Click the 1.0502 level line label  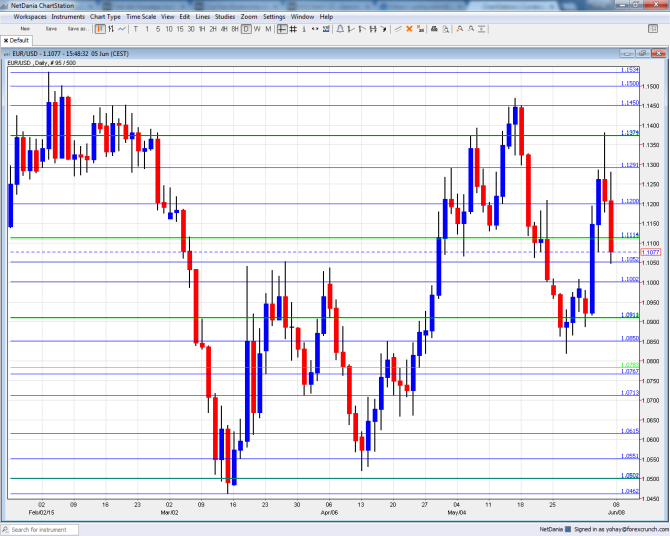(x=630, y=475)
